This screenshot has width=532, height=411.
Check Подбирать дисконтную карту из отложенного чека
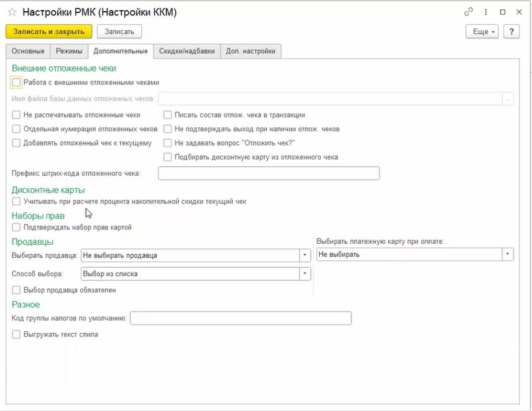167,157
